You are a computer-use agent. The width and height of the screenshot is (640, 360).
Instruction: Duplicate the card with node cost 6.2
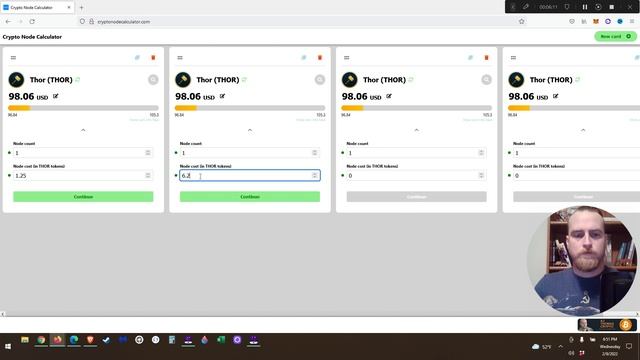pos(304,58)
